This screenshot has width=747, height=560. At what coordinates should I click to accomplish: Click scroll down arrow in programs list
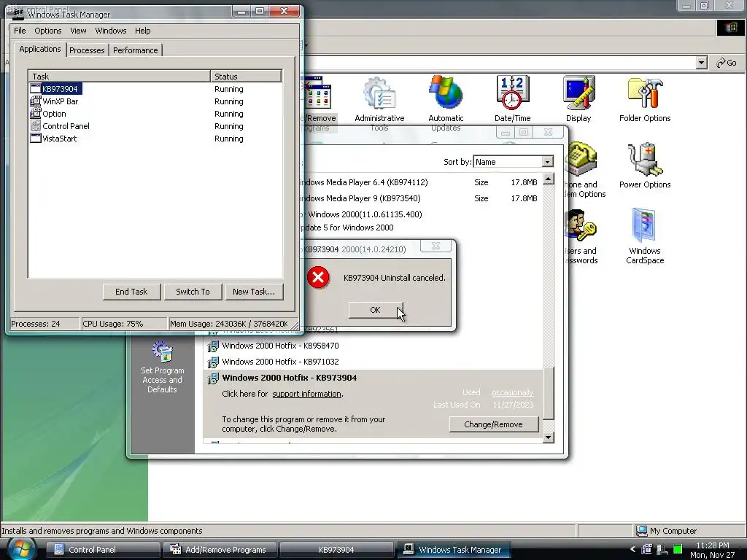[x=549, y=437]
